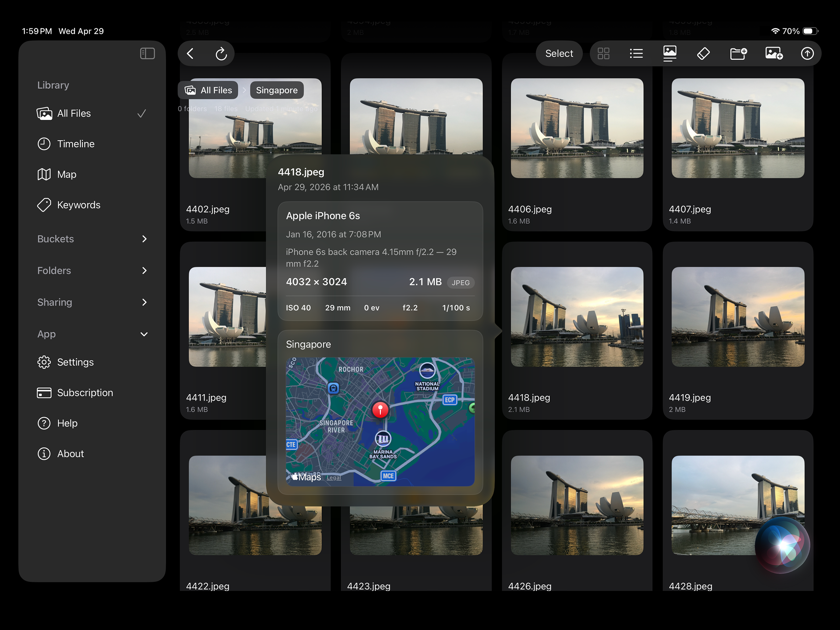The image size is (840, 630).
Task: Navigate to All Files breadcrumb
Action: coord(208,90)
